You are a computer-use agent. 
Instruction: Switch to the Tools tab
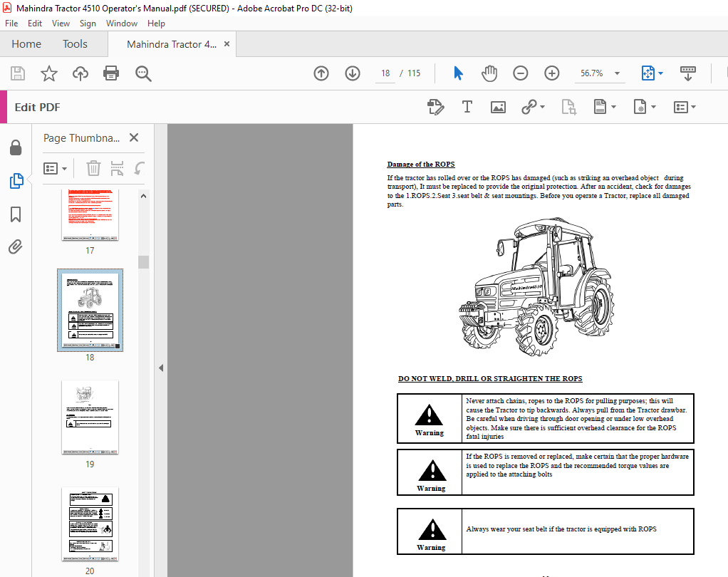tap(76, 44)
